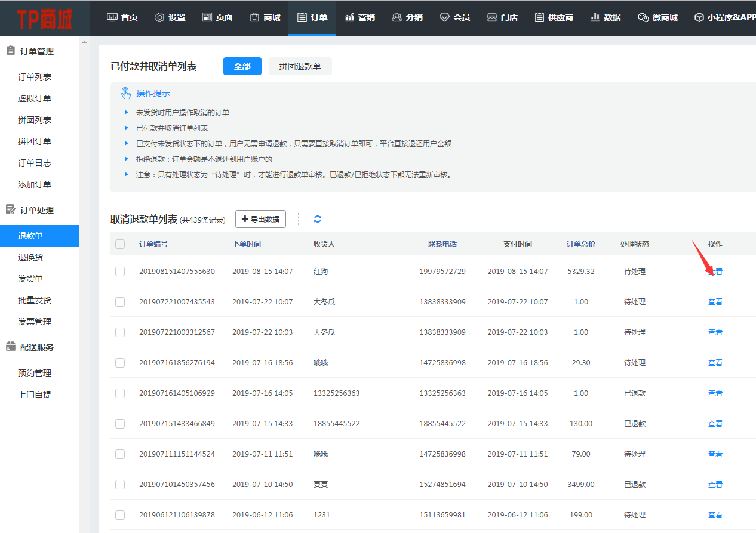
Task: Click the 首页 dashboard icon in navbar
Action: 112,17
